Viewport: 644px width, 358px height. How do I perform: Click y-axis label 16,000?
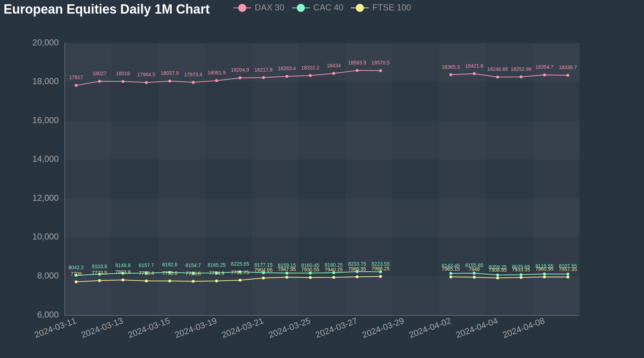pyautogui.click(x=45, y=121)
